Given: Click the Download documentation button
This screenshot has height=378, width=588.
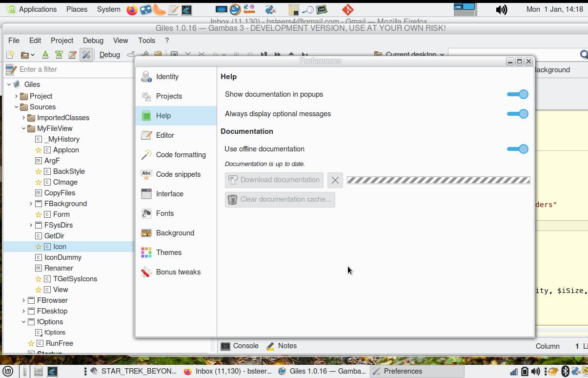Looking at the screenshot, I should 274,180.
